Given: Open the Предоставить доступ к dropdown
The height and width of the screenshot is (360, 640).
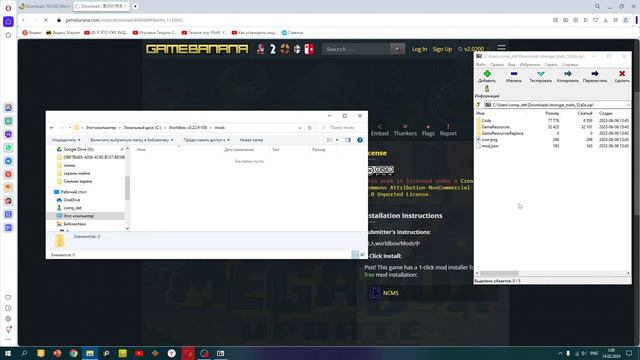Looking at the screenshot, I should (206, 140).
